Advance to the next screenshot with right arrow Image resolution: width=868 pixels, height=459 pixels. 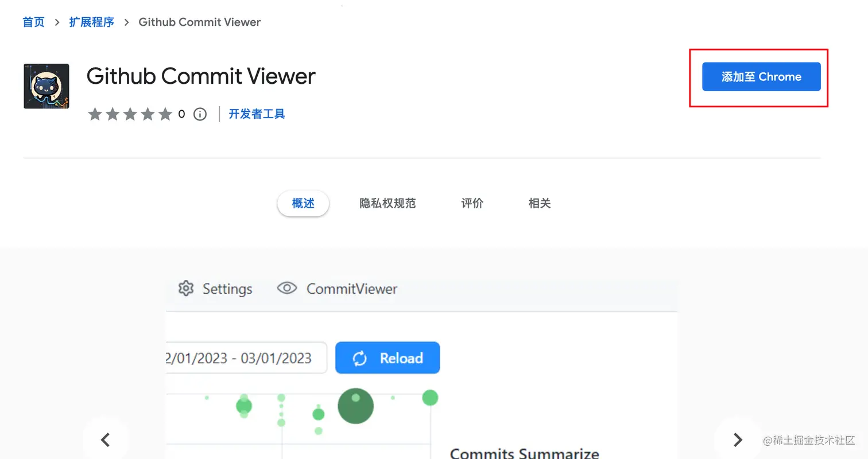pyautogui.click(x=738, y=440)
